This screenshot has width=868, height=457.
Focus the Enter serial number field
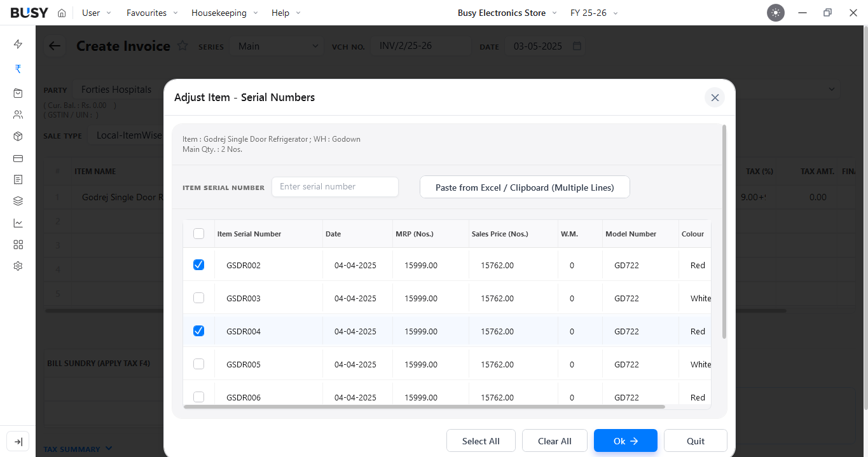click(335, 187)
